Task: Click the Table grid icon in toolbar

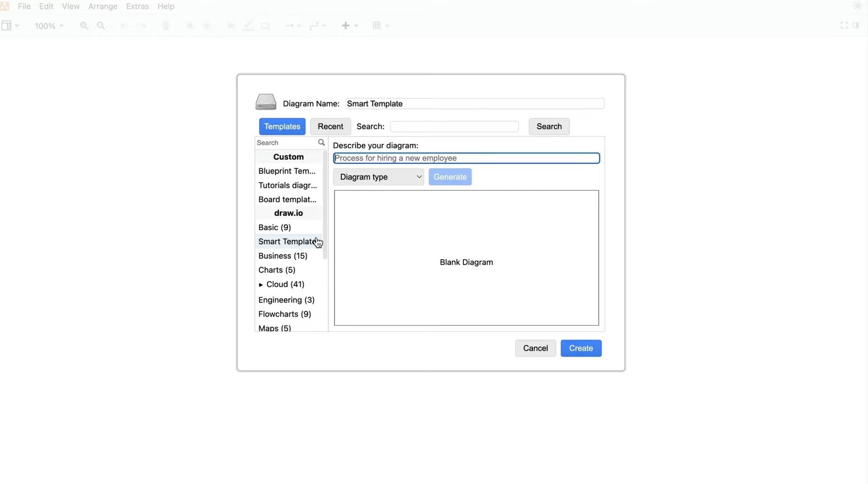Action: pyautogui.click(x=377, y=26)
